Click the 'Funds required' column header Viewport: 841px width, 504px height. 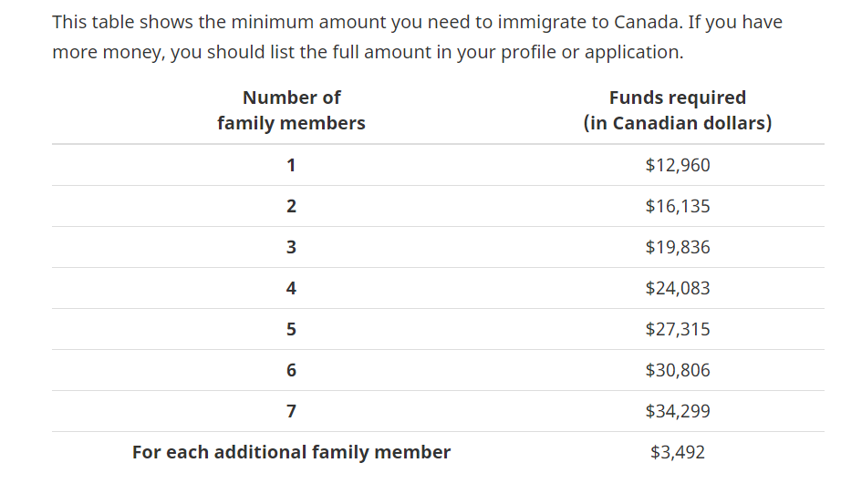677,110
